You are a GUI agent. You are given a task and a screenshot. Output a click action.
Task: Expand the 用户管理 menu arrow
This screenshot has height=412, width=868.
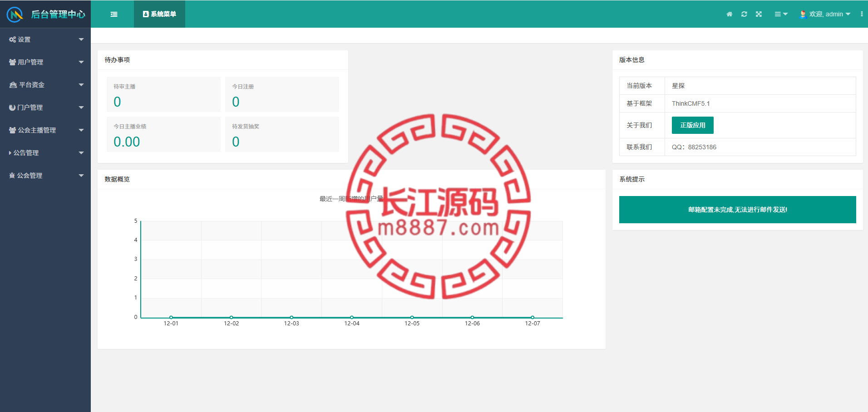81,62
